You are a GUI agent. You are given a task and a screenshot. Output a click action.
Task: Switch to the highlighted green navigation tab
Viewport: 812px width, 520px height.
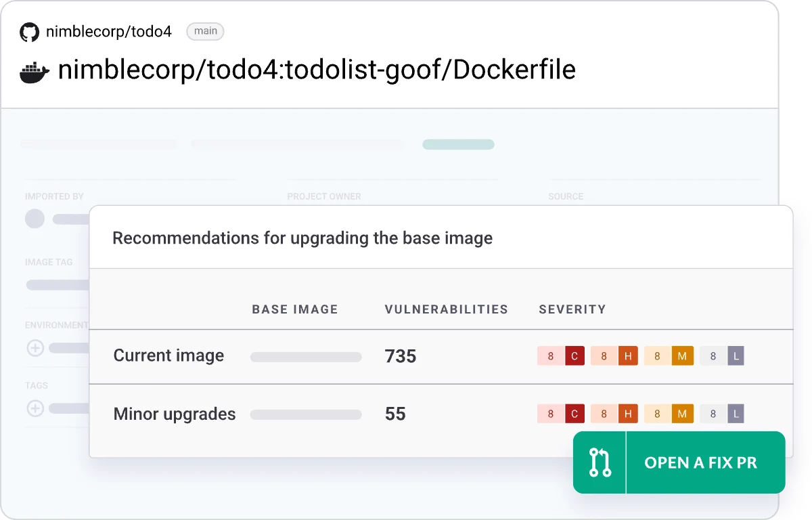pos(458,144)
